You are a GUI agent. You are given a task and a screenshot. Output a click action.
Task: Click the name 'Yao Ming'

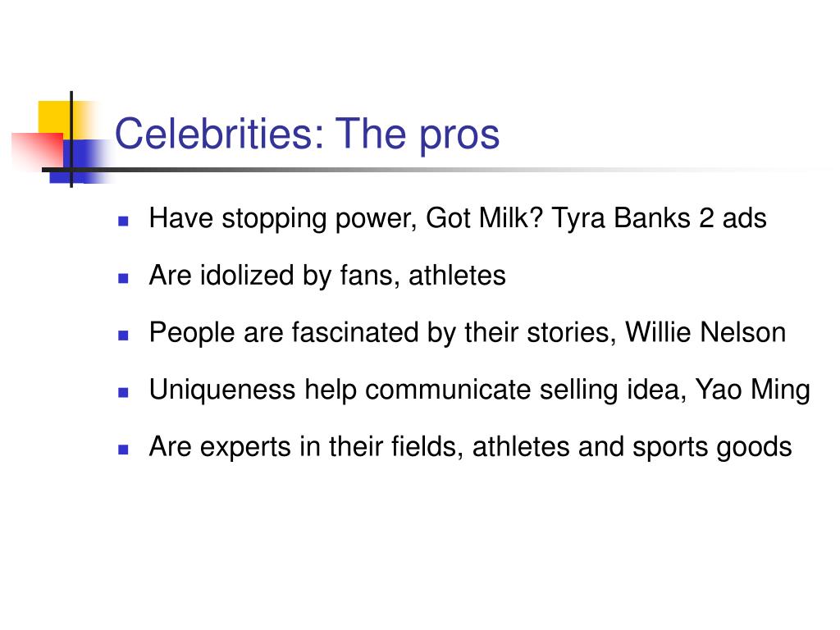[x=753, y=390]
